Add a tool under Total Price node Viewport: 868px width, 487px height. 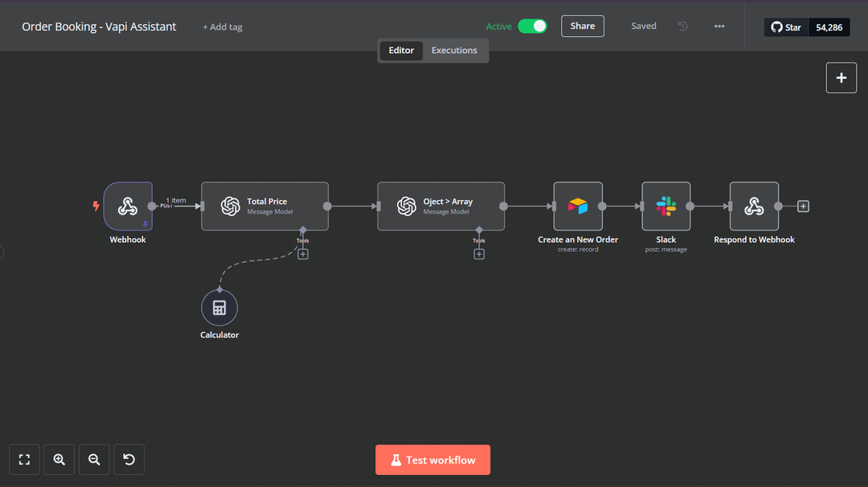(303, 254)
